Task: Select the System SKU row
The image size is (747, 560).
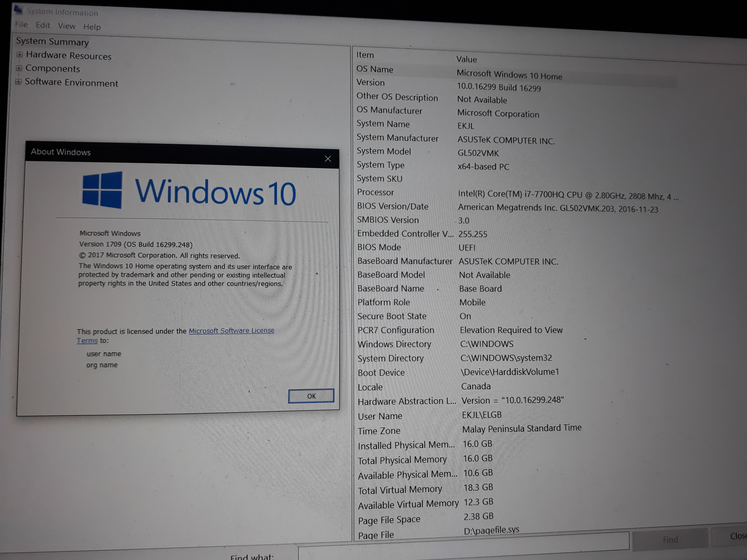Action: 380,179
